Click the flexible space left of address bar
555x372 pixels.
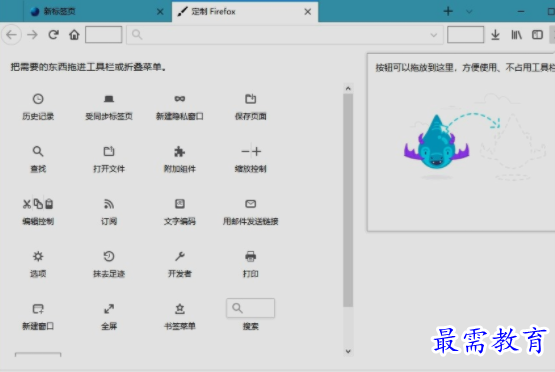[104, 35]
